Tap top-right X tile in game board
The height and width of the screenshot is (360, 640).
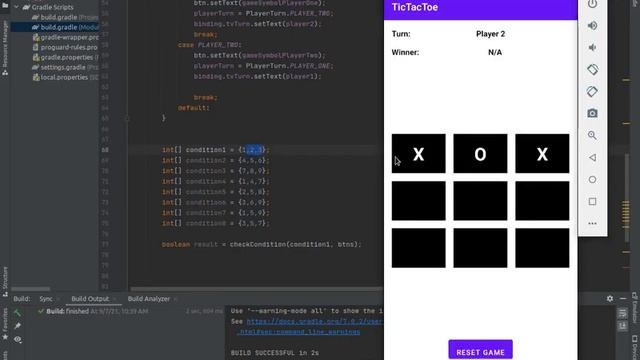[x=542, y=153]
